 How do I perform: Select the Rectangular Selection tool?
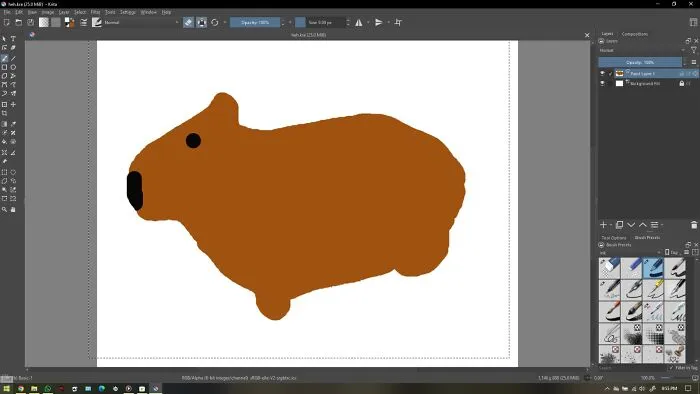point(4,172)
